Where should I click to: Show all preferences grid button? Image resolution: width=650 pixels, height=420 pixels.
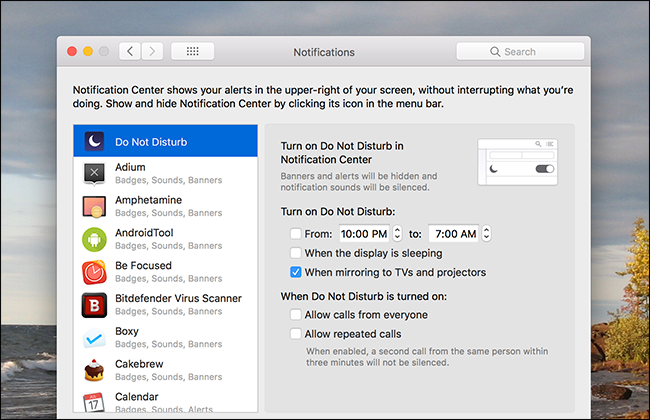tap(192, 51)
